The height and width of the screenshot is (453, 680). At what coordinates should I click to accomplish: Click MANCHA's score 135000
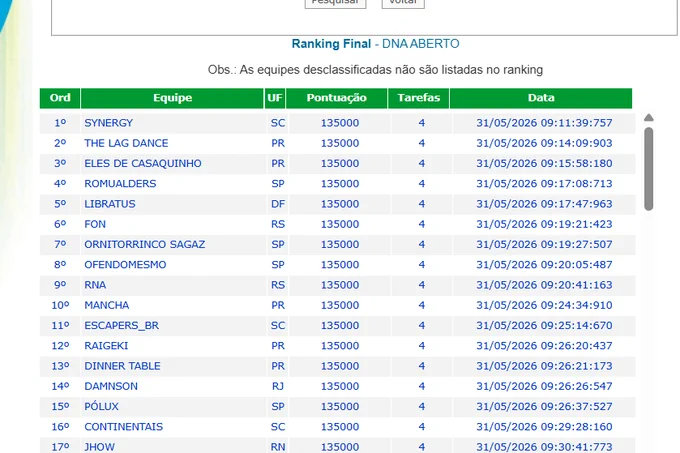click(x=340, y=306)
